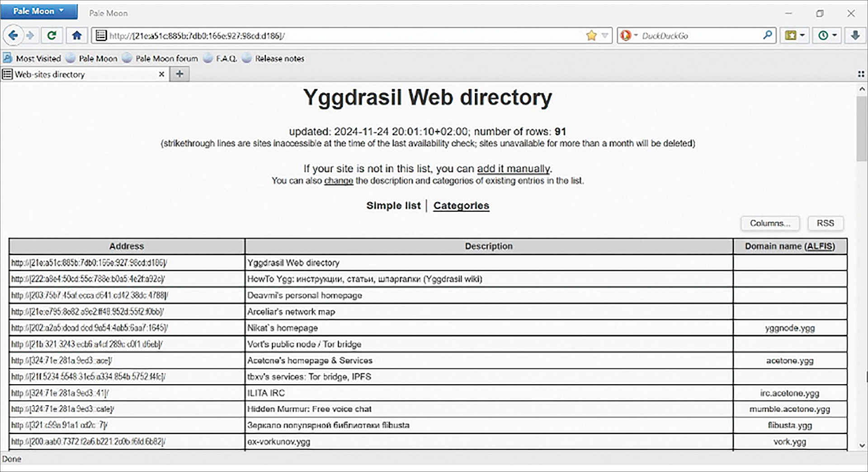Open a new tab with the plus button
This screenshot has height=472, width=868.
click(179, 74)
